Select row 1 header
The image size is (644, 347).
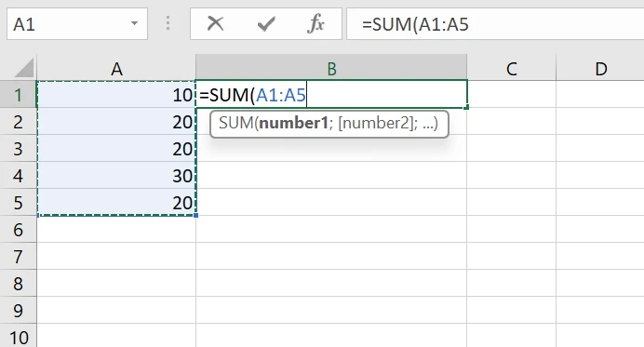click(18, 95)
